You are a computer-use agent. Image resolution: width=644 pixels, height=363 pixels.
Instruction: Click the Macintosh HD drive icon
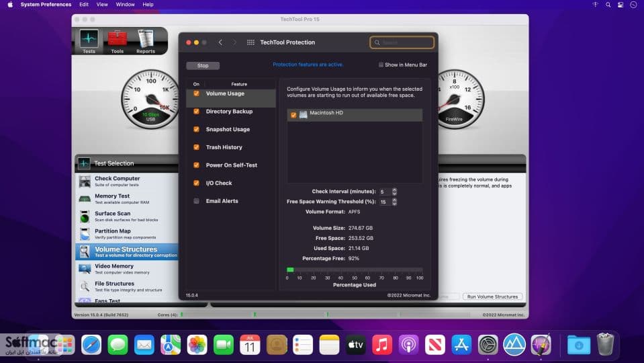tap(303, 114)
